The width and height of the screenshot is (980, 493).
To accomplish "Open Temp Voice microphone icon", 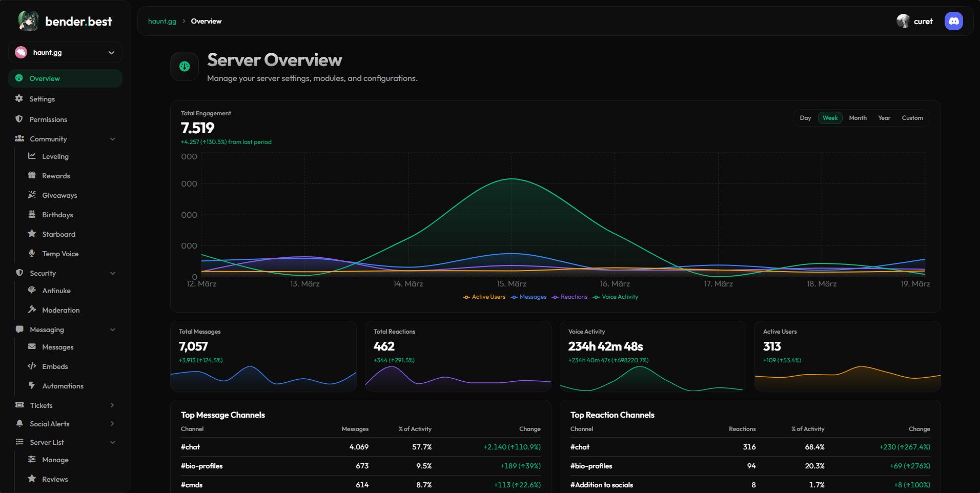I will (x=32, y=254).
